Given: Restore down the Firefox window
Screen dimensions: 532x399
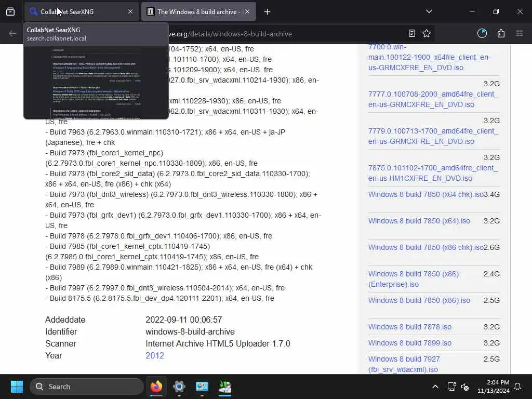Looking at the screenshot, I should coord(496,11).
